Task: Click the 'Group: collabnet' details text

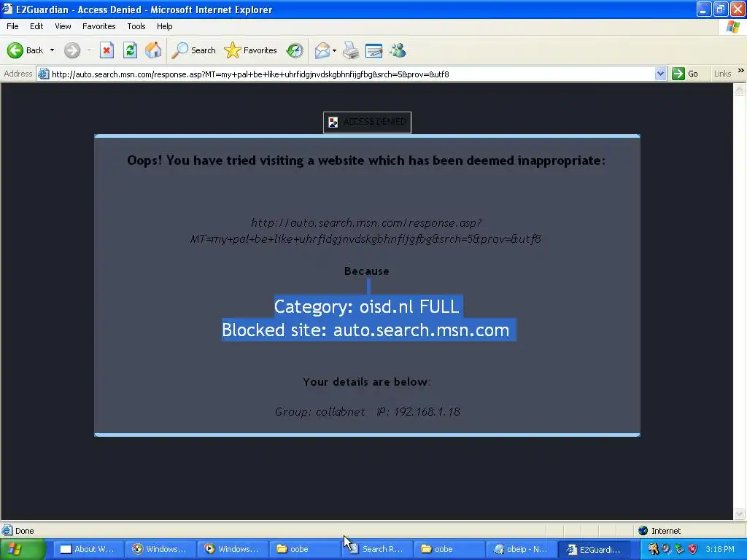Action: (x=320, y=411)
